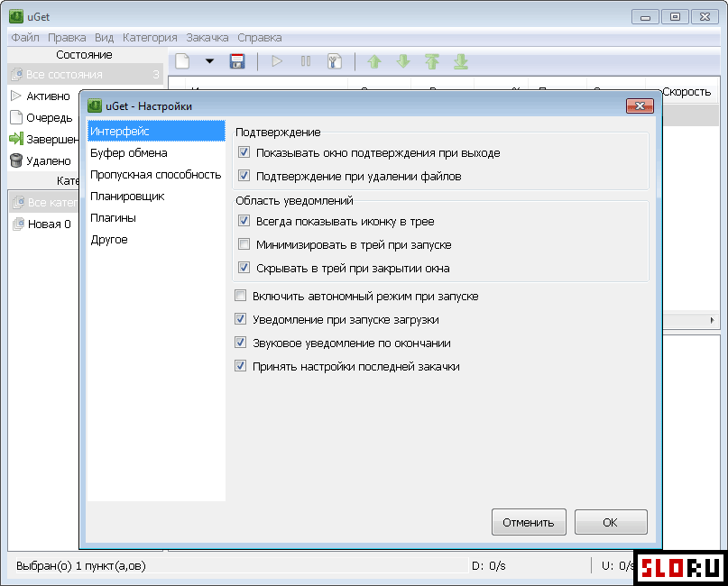Click the 'Скорость' column header

coord(687,92)
